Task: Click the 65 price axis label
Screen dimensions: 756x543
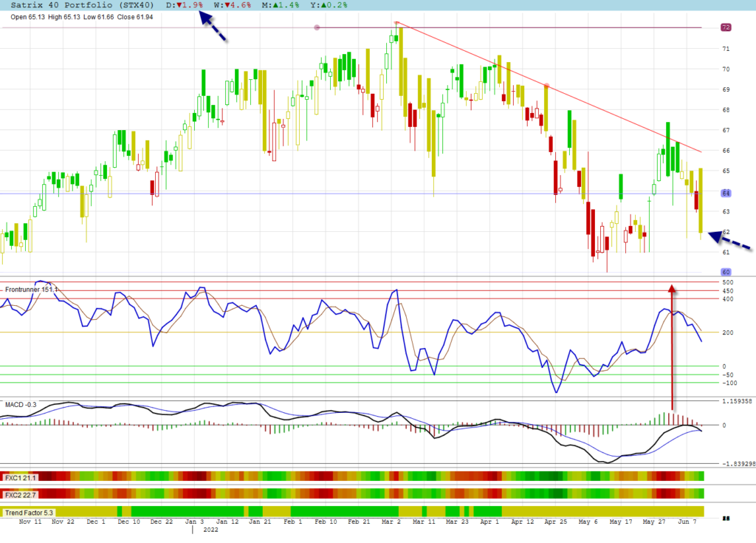Action: click(726, 171)
